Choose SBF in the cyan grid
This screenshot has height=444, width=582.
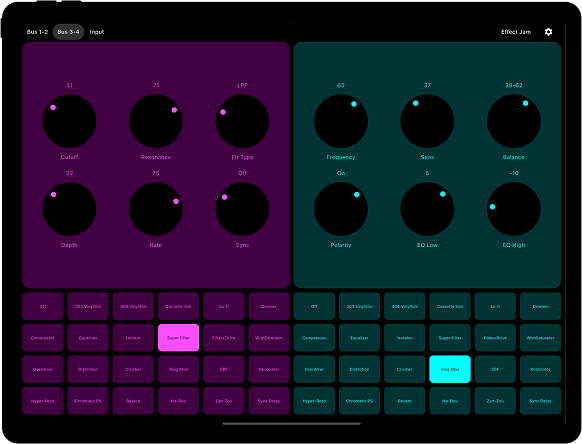tap(496, 369)
